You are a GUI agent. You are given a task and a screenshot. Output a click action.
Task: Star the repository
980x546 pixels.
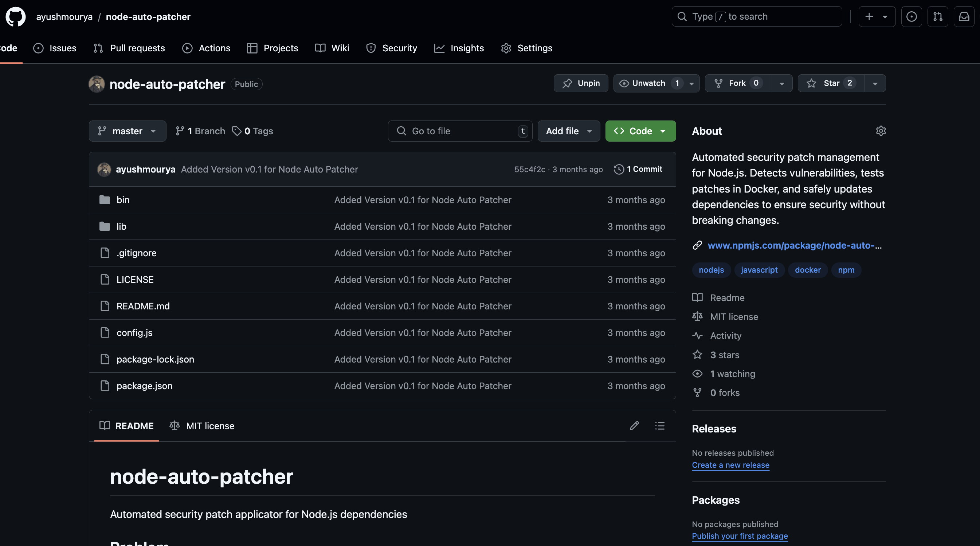[x=831, y=83]
